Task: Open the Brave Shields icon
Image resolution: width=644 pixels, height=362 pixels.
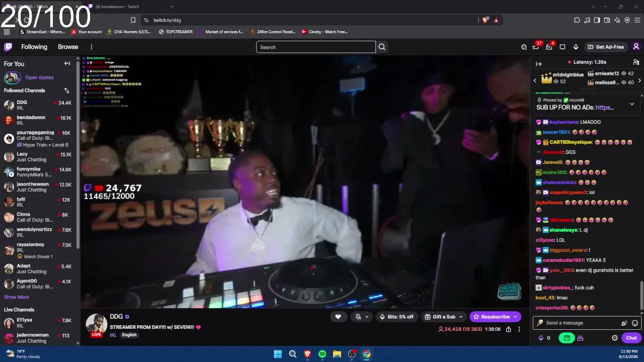Action: pyautogui.click(x=485, y=20)
